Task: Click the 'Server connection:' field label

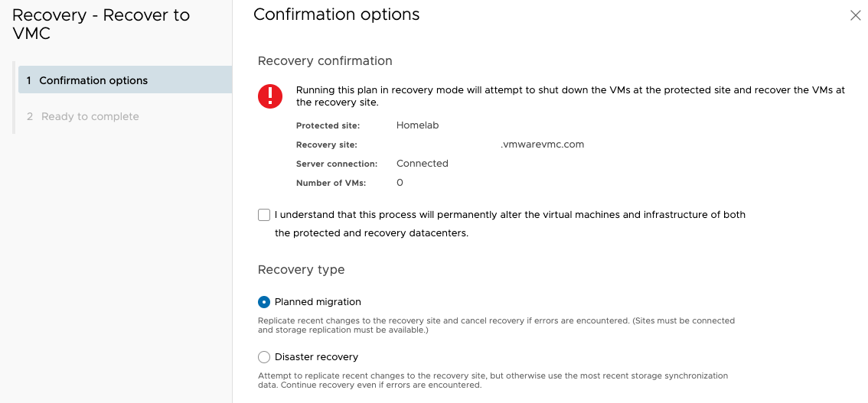Action: click(x=337, y=164)
